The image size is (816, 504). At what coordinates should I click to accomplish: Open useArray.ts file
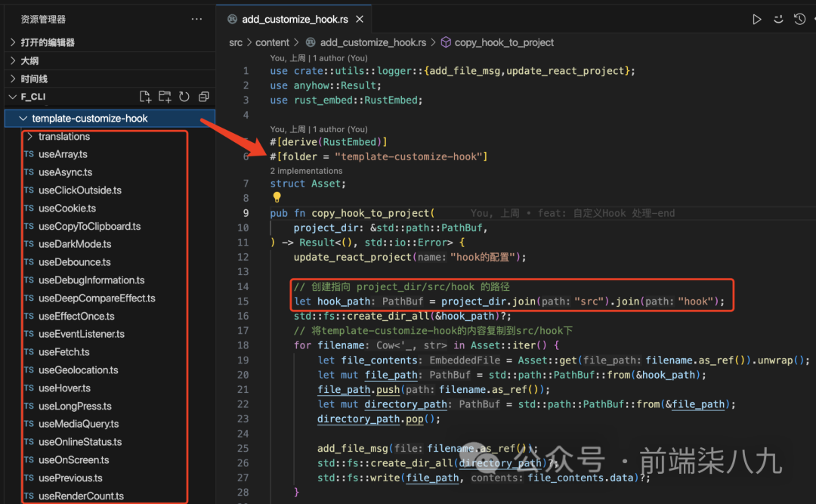[x=63, y=154]
